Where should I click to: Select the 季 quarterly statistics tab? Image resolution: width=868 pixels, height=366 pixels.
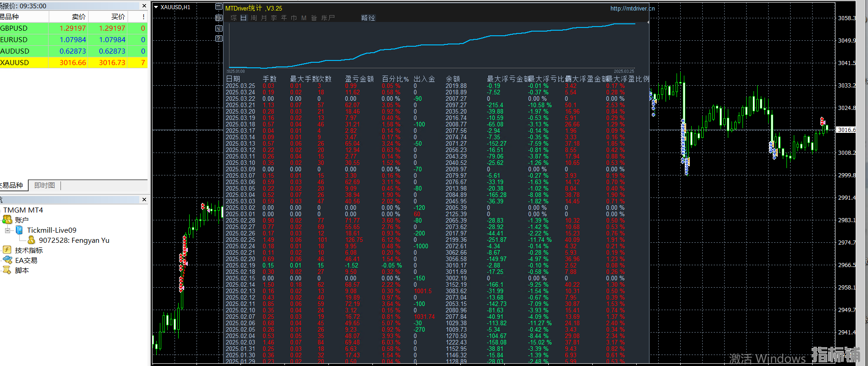[x=274, y=18]
